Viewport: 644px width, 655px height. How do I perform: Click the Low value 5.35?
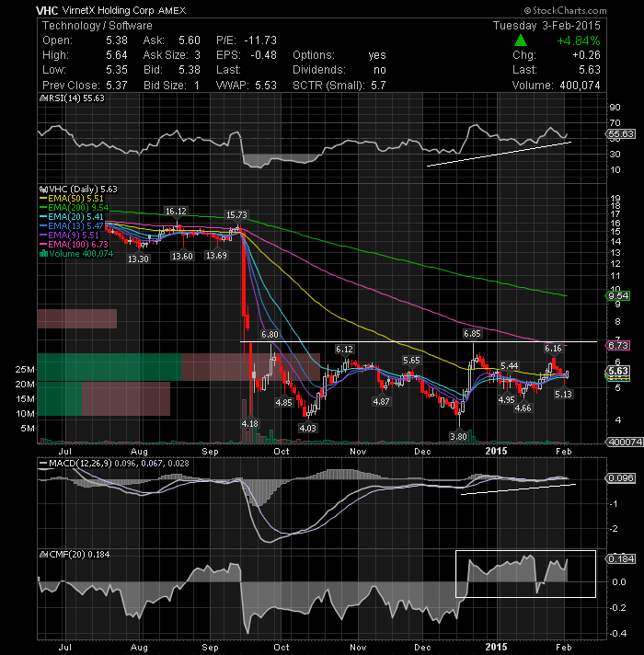(x=117, y=70)
